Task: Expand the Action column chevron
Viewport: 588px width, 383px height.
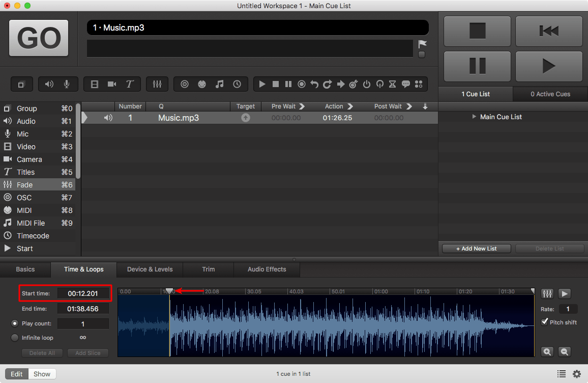Action: pyautogui.click(x=350, y=106)
